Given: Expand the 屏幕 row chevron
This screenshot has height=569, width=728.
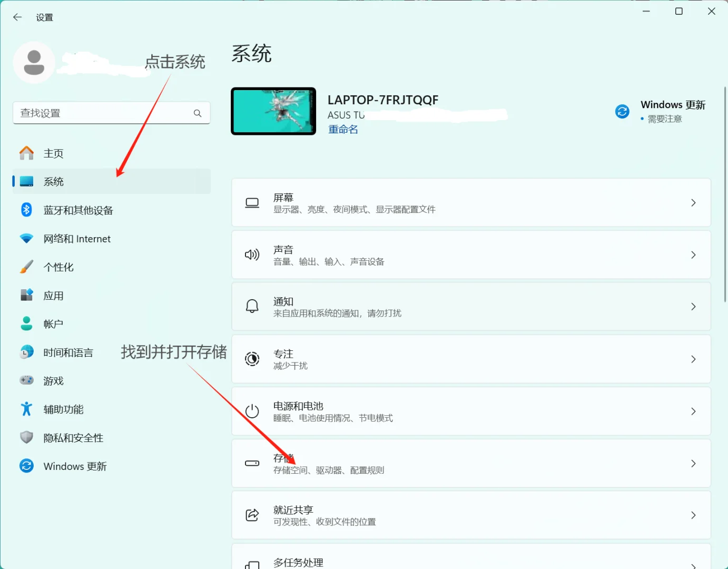Looking at the screenshot, I should [693, 202].
